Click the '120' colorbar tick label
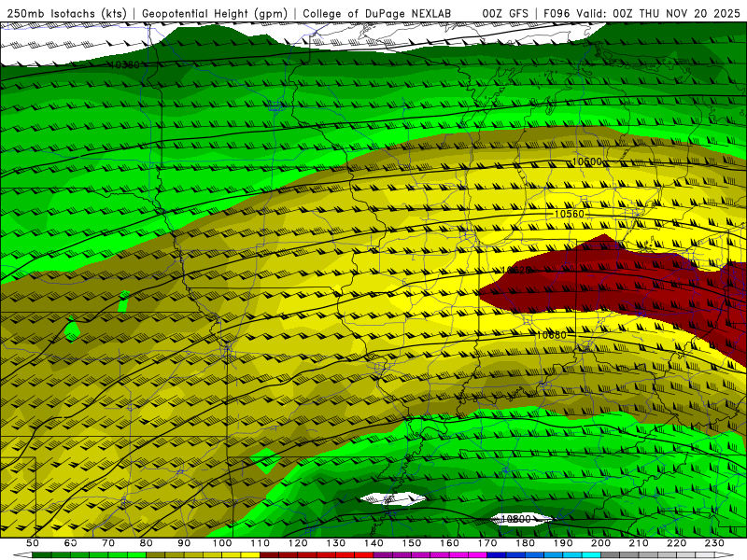 (298, 543)
